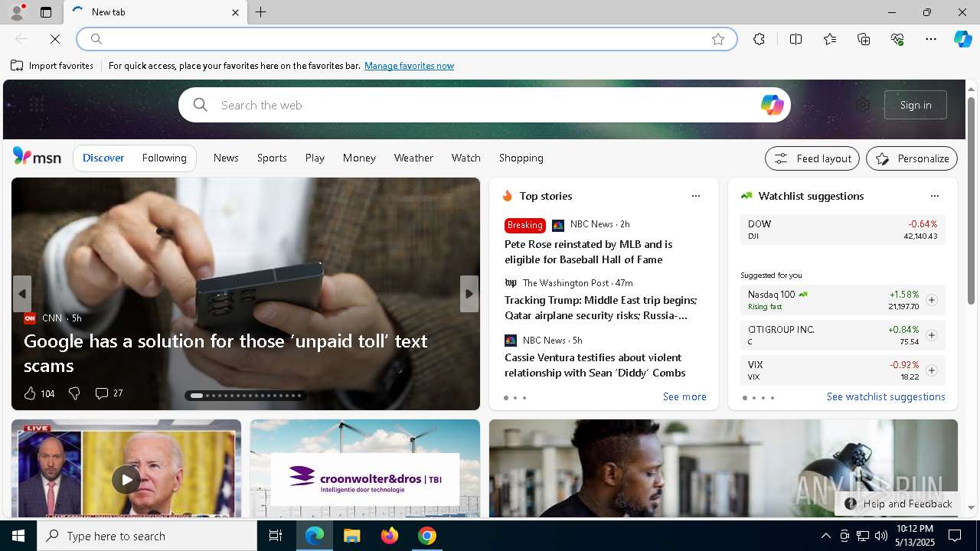The height and width of the screenshot is (551, 980).
Task: Open the Collections icon
Action: pyautogui.click(x=864, y=39)
